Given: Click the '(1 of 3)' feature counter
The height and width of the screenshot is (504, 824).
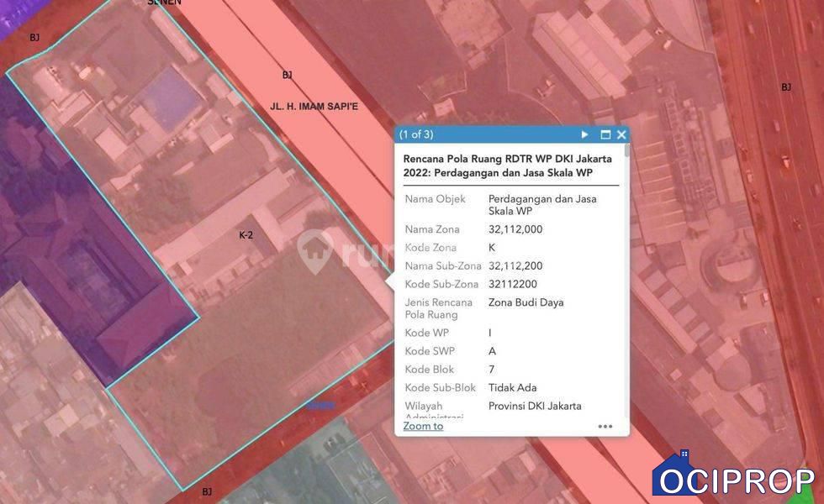Looking at the screenshot, I should [x=416, y=134].
